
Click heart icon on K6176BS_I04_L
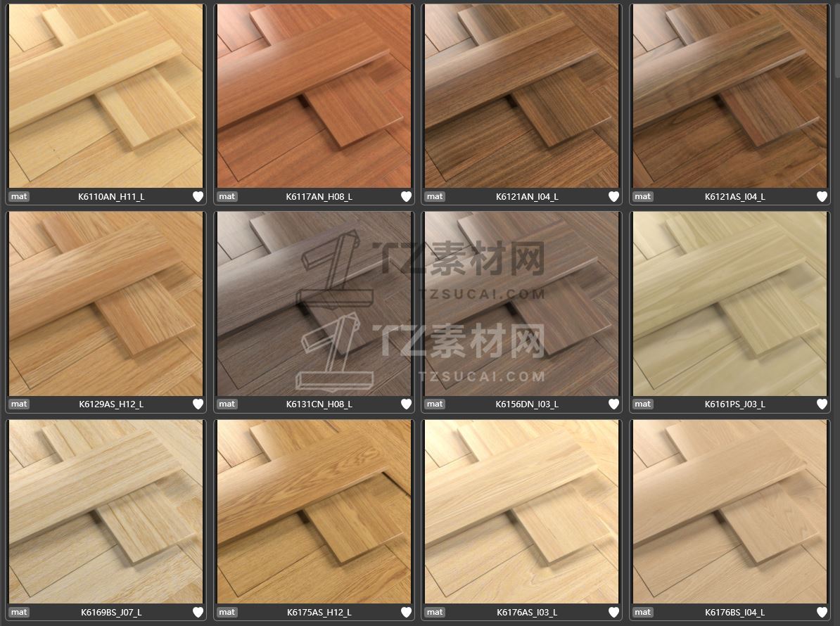point(822,611)
